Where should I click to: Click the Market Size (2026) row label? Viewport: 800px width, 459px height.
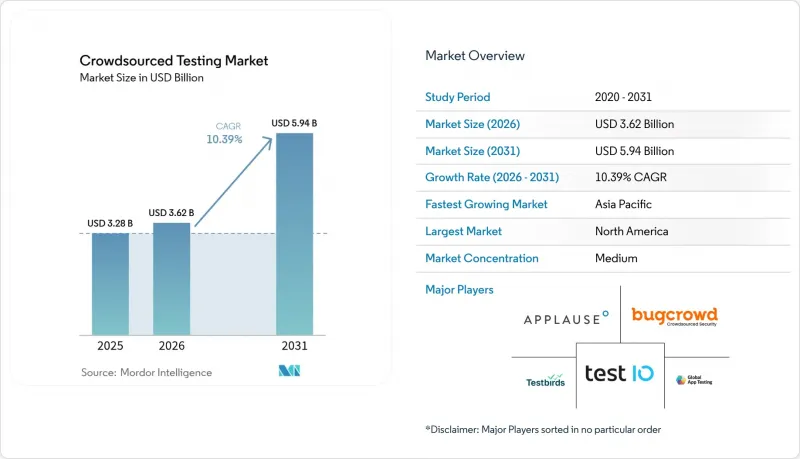click(x=472, y=124)
